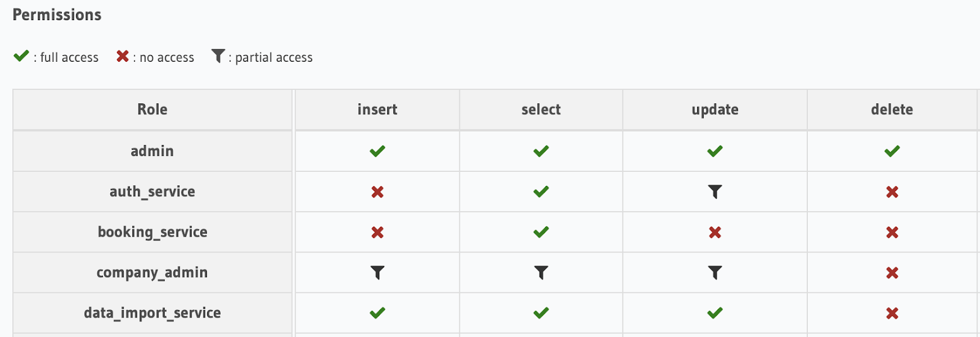Click company_admin's update filter icon
Screen dimensions: 980x337
coord(715,273)
